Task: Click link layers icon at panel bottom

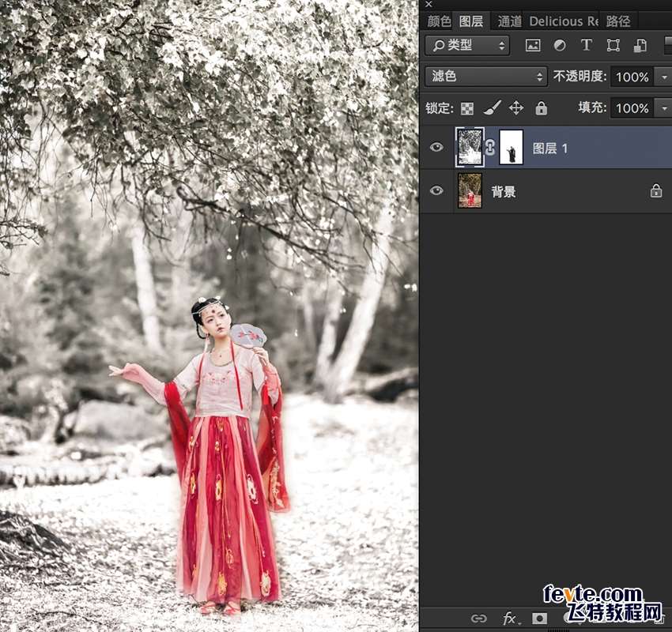Action: coord(479,619)
